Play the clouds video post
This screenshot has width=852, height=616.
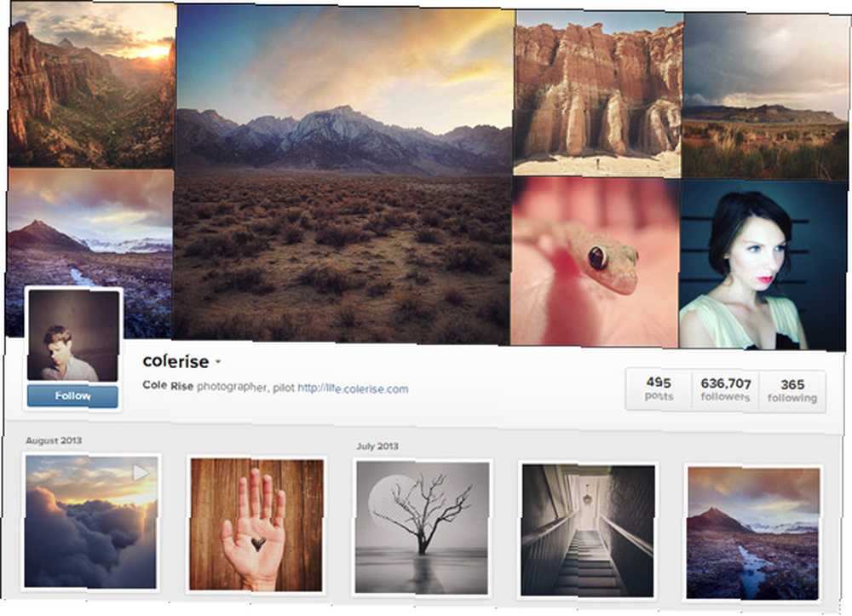click(x=91, y=521)
